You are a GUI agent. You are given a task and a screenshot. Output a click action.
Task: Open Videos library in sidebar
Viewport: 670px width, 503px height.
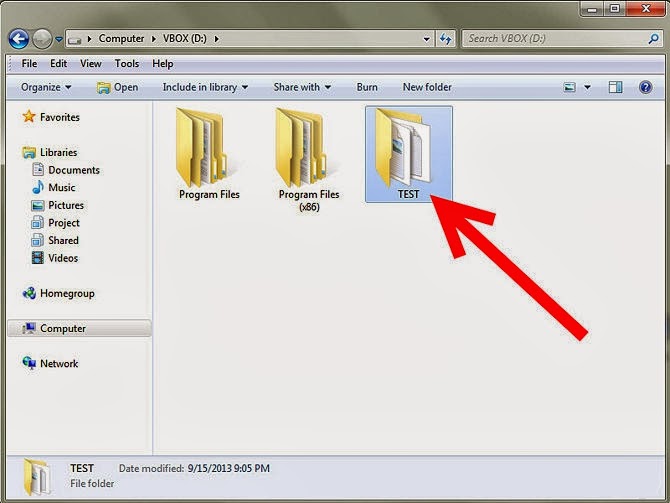pos(55,258)
